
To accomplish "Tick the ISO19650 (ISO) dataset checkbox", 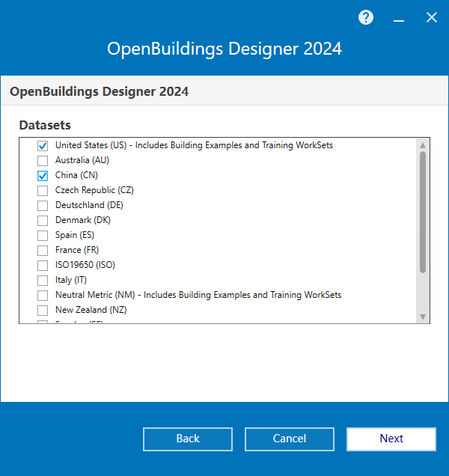I will pyautogui.click(x=43, y=266).
